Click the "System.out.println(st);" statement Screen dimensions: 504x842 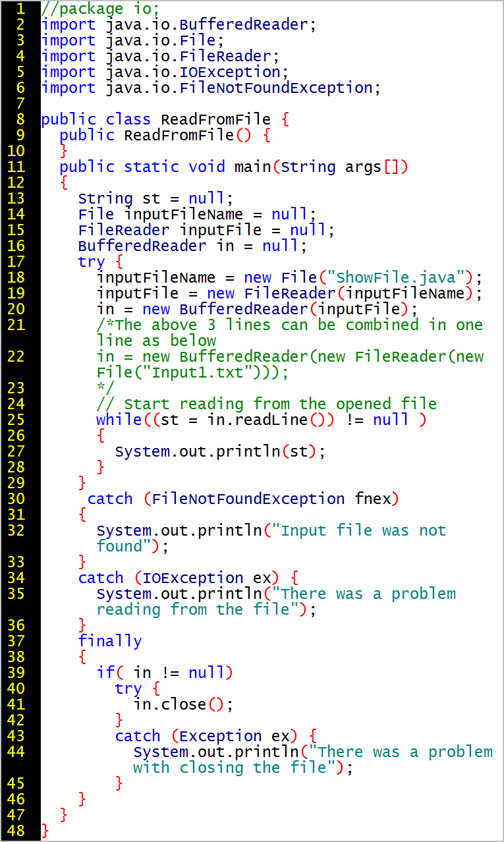point(220,452)
